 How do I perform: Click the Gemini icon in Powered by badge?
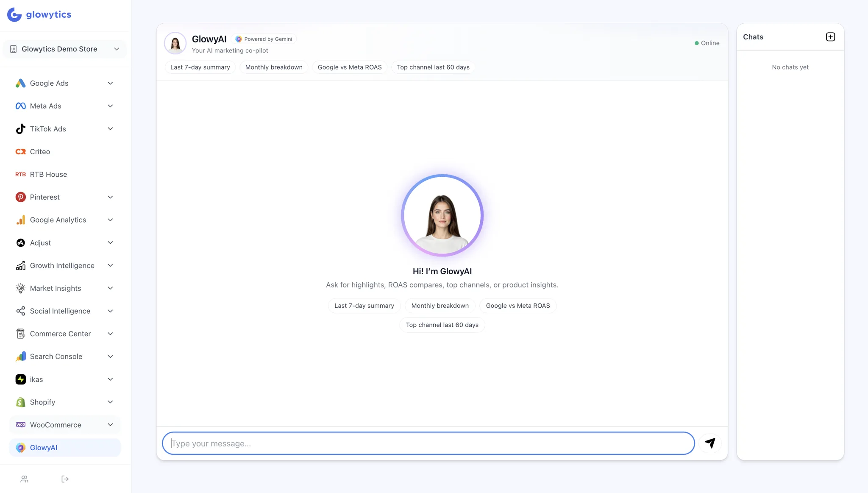tap(239, 39)
